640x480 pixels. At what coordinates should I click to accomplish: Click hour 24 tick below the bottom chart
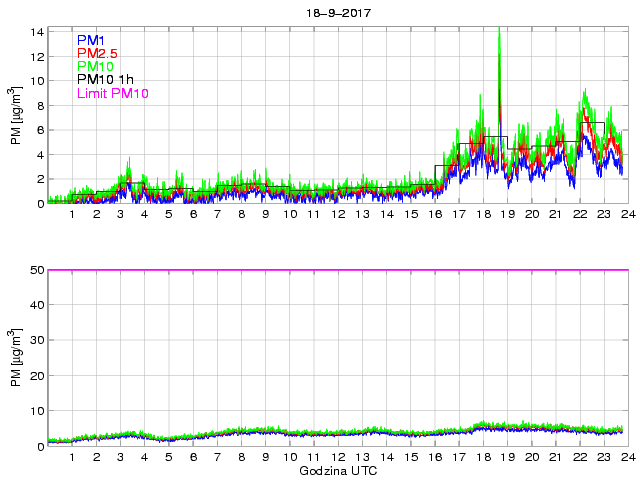tap(626, 457)
